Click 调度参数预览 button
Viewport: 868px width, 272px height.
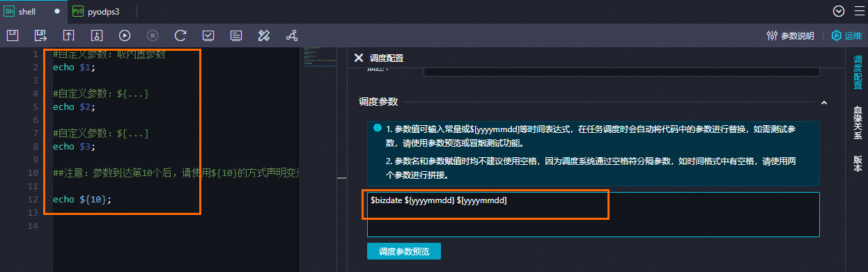pos(404,251)
